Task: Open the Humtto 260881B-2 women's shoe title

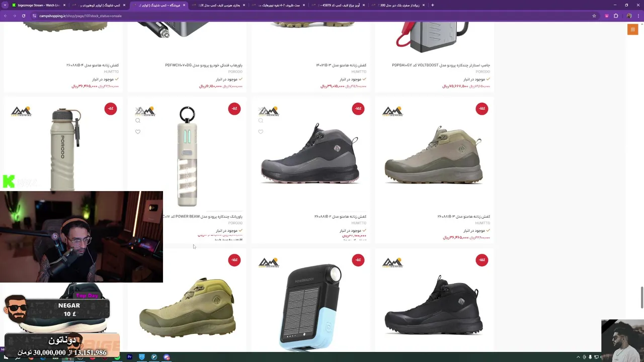Action: click(340, 217)
